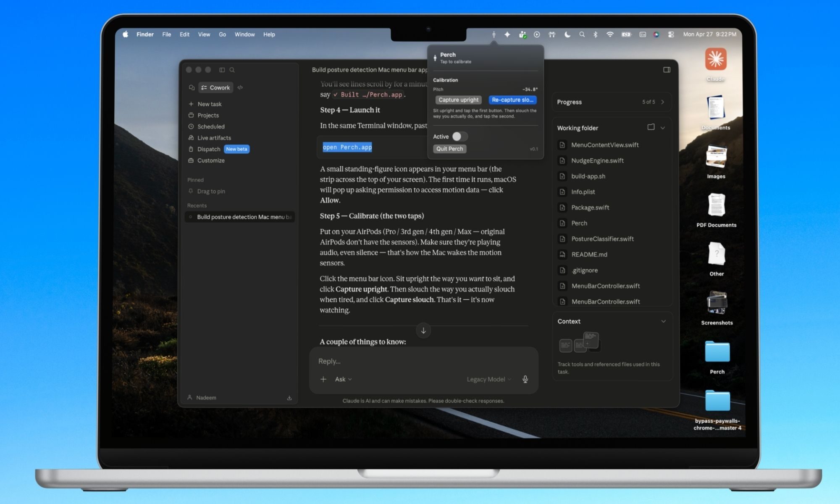
Task: Collapse the Context section chevron
Action: 664,321
